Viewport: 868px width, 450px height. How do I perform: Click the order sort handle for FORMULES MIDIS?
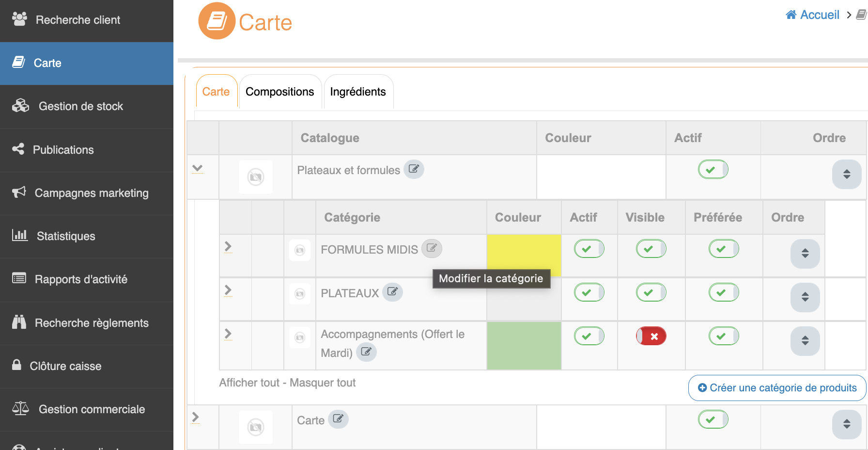[805, 253]
